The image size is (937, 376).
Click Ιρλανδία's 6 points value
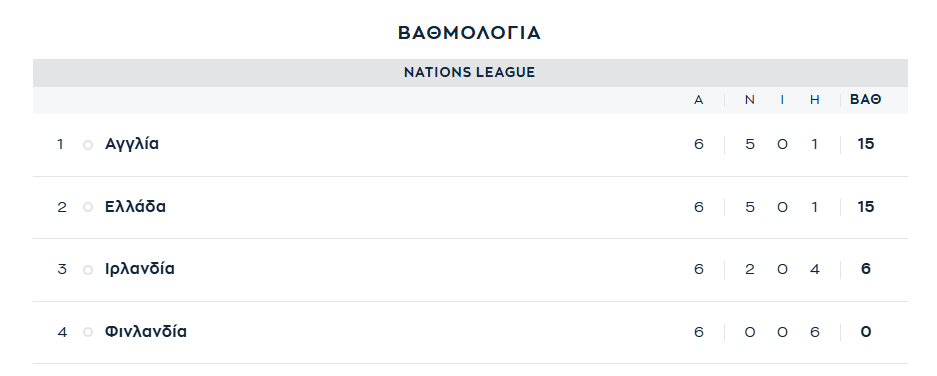click(x=865, y=269)
